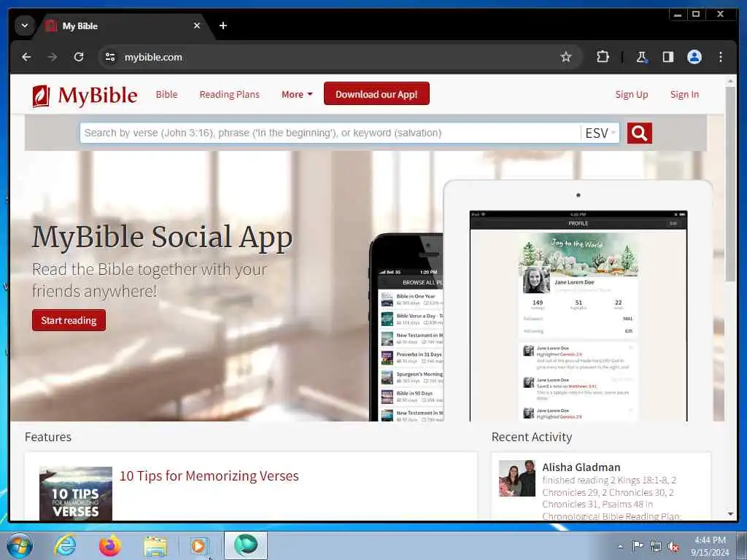Viewport: 747px width, 560px height.
Task: Open the network tray icon
Action: [656, 547]
